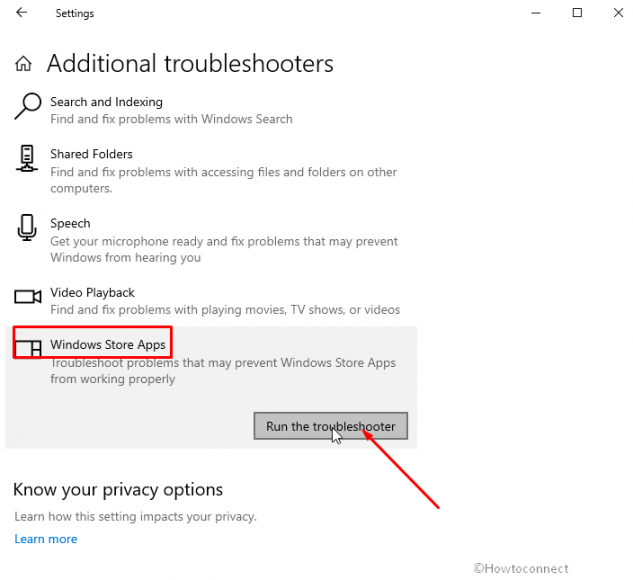Maximize the Settings window
This screenshot has width=633, height=580.
[577, 13]
